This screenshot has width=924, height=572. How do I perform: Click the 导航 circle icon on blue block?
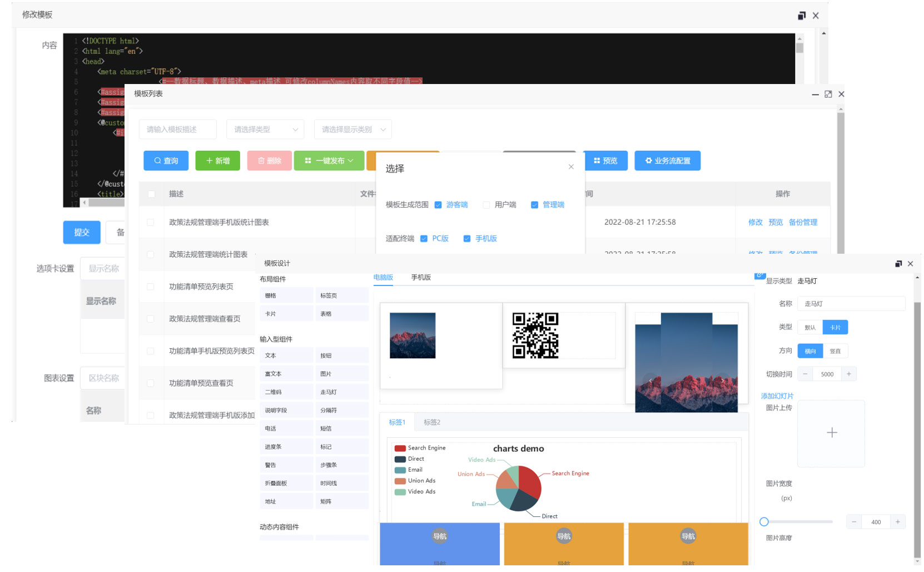pyautogui.click(x=440, y=536)
